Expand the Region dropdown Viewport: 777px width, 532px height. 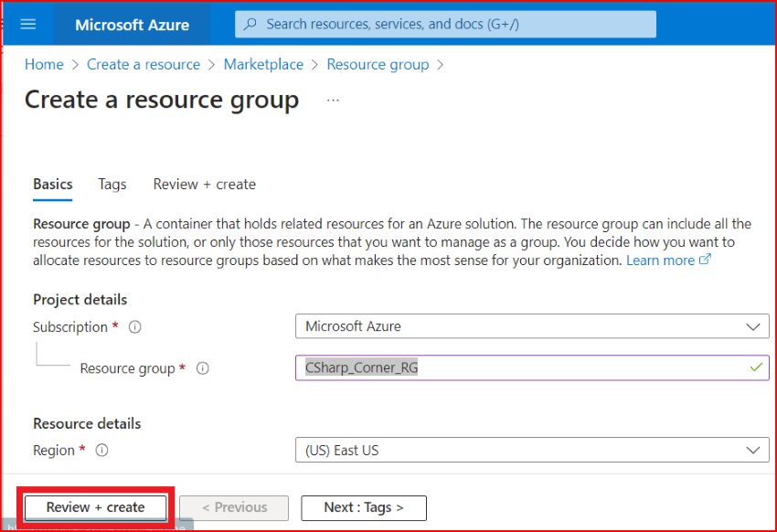[x=752, y=451]
